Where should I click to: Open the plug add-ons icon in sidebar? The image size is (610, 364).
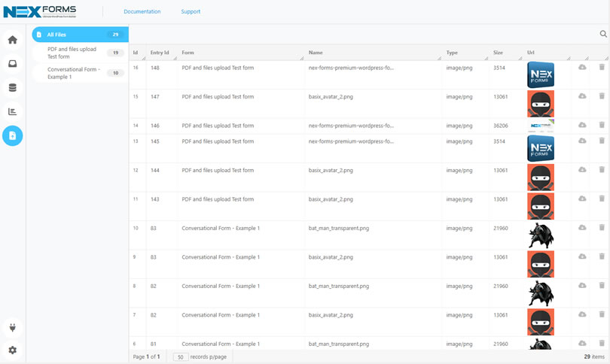click(x=13, y=327)
